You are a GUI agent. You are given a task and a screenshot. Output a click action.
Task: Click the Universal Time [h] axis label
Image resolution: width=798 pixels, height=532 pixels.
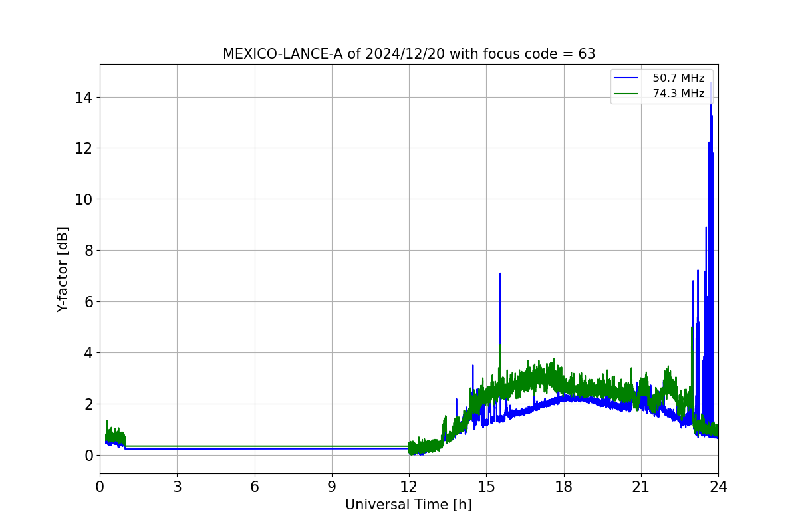pos(408,505)
